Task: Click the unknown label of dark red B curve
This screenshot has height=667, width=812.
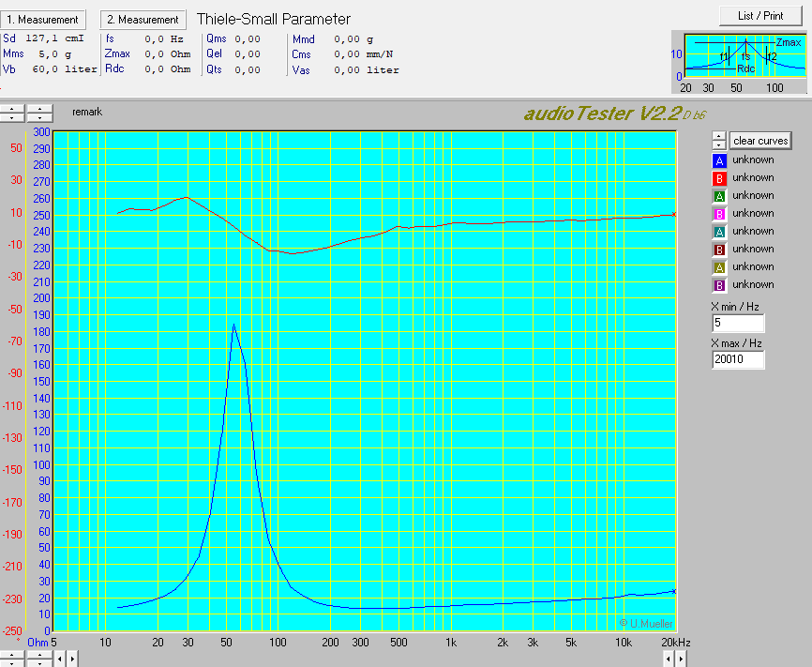Action: click(753, 249)
